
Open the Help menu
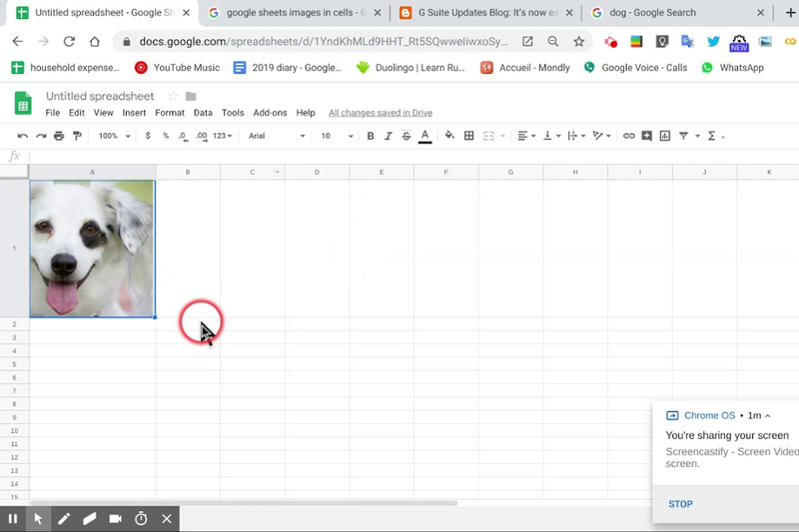tap(306, 113)
